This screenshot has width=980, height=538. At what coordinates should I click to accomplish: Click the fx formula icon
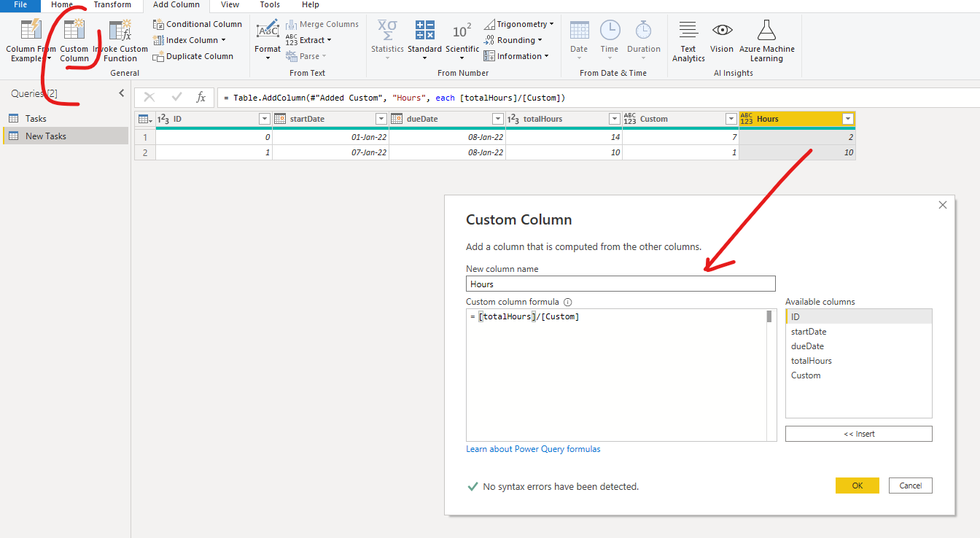click(x=201, y=98)
